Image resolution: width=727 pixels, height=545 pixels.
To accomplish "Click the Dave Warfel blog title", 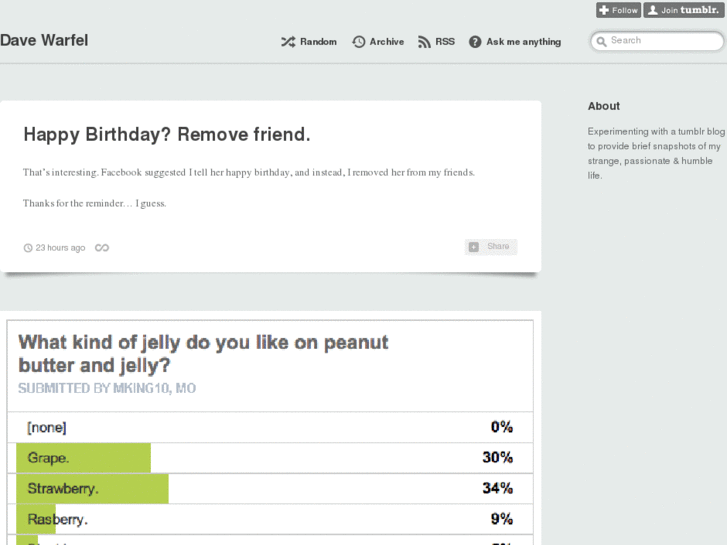I will (x=44, y=41).
